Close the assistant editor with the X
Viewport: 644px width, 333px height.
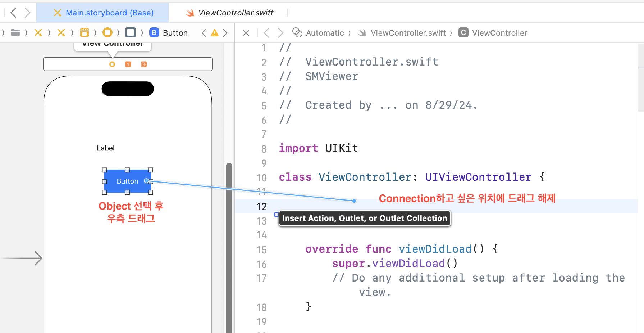(246, 33)
